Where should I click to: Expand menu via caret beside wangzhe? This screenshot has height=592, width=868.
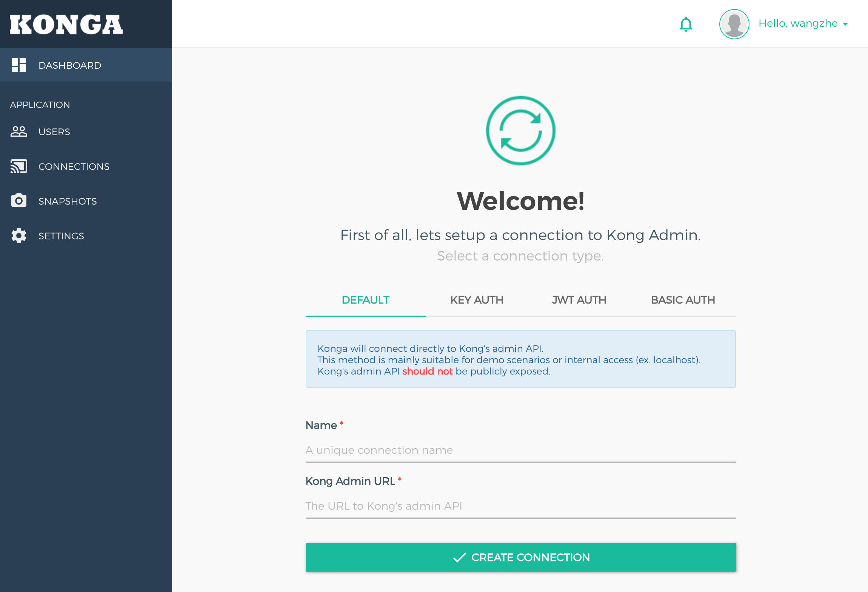coord(845,24)
